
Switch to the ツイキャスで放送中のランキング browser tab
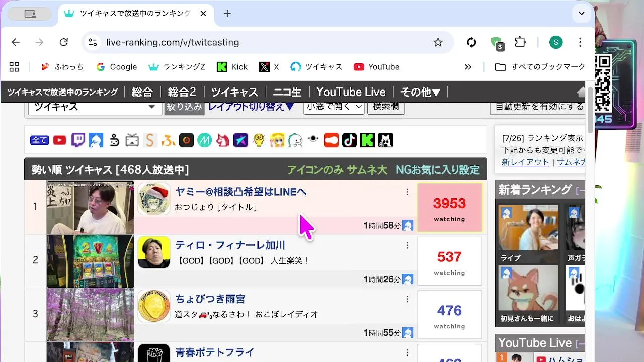tap(135, 14)
